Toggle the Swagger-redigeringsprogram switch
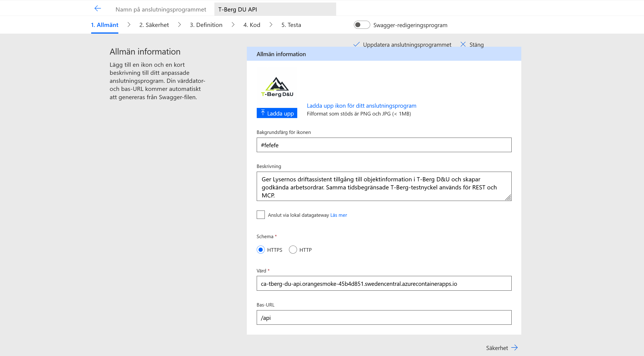Screen dimensions: 644x356 (361, 25)
